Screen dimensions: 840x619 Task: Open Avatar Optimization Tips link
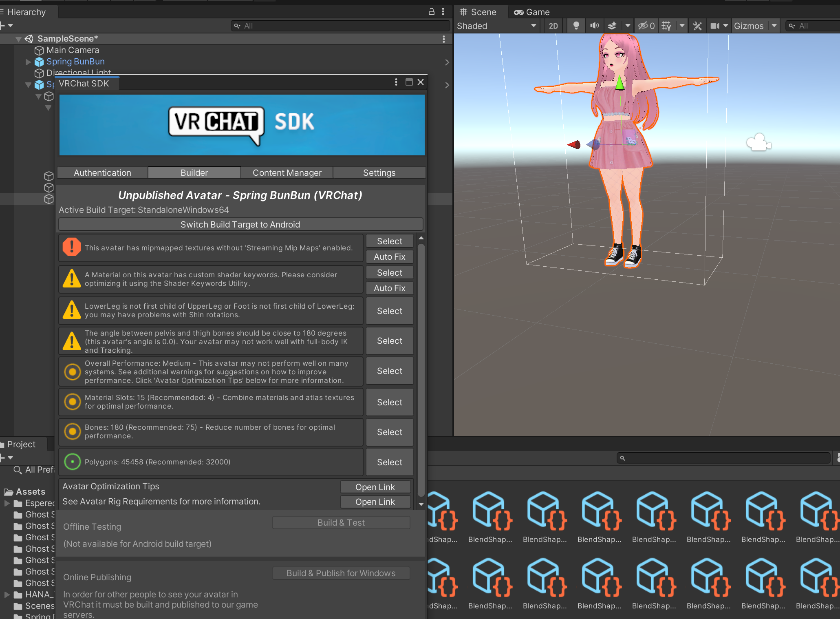375,487
